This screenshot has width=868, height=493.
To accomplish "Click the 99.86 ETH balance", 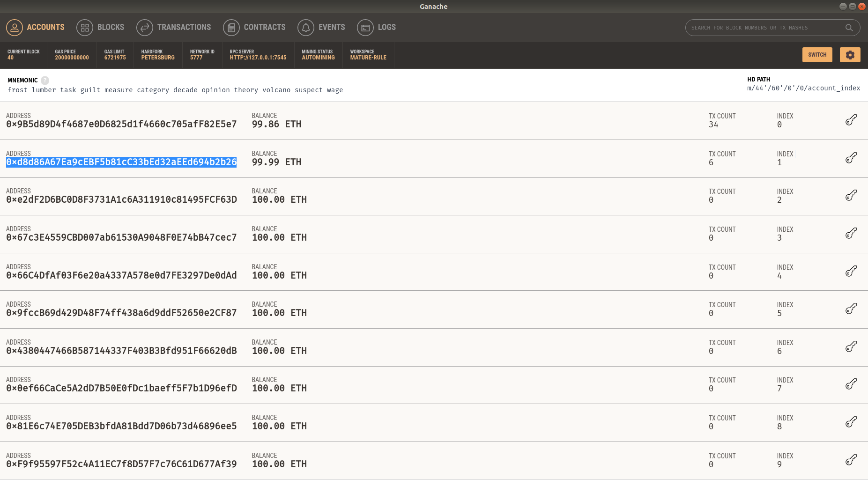I will [276, 124].
